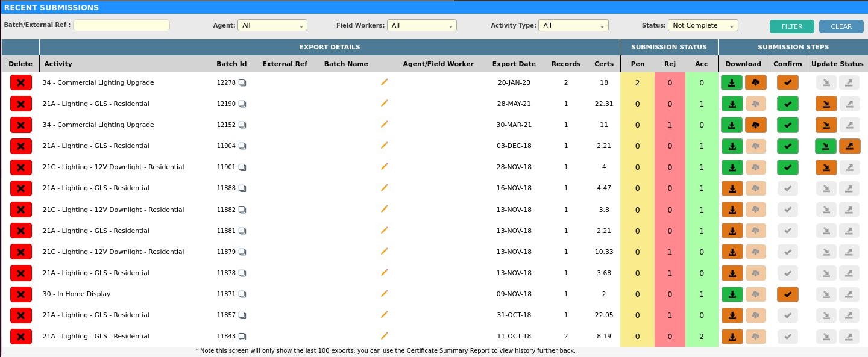Download export file for batch 11904
868x357 pixels.
(732, 146)
